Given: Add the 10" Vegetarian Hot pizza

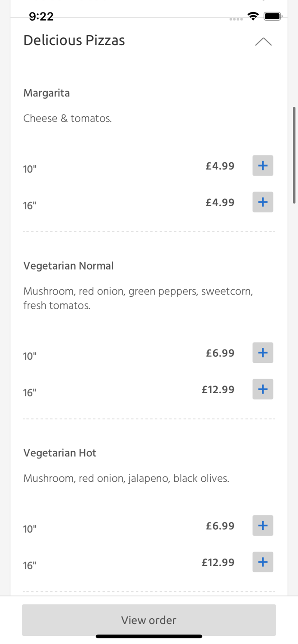Looking at the screenshot, I should (x=263, y=525).
